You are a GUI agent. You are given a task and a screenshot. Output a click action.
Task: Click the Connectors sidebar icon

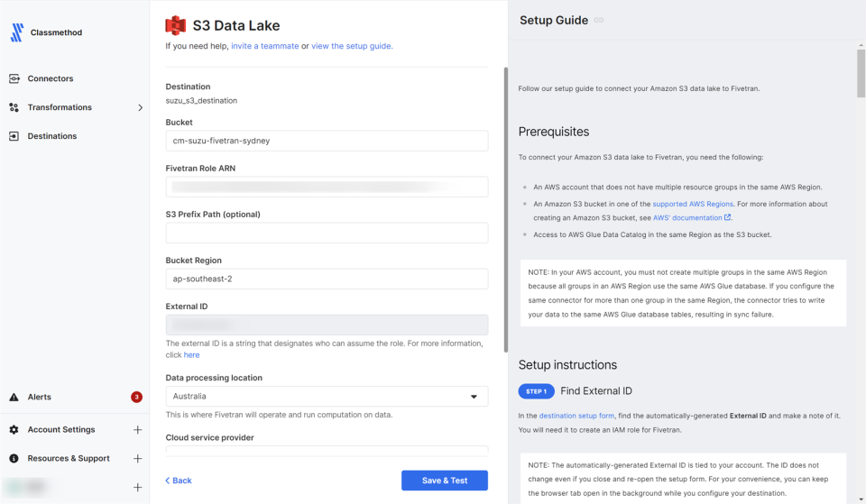(x=14, y=78)
